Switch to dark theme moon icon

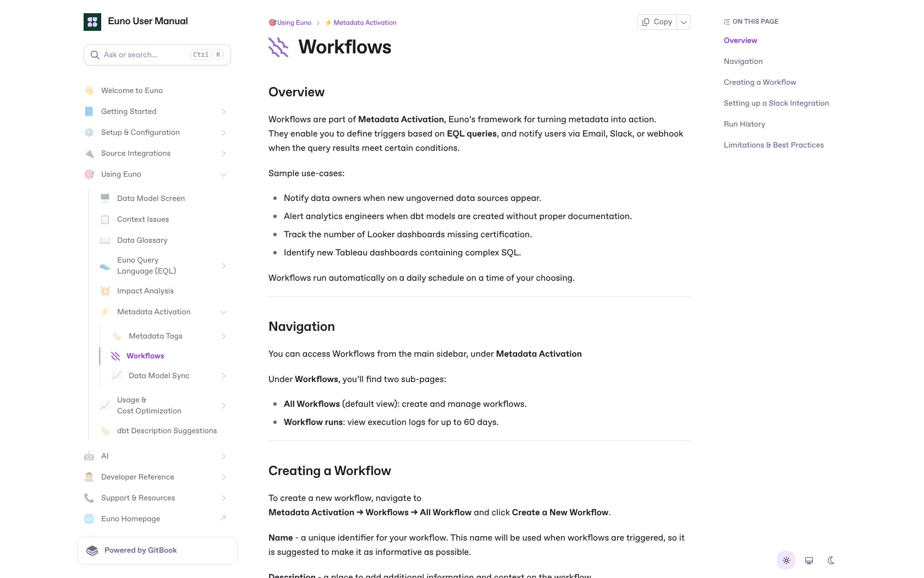[831, 560]
